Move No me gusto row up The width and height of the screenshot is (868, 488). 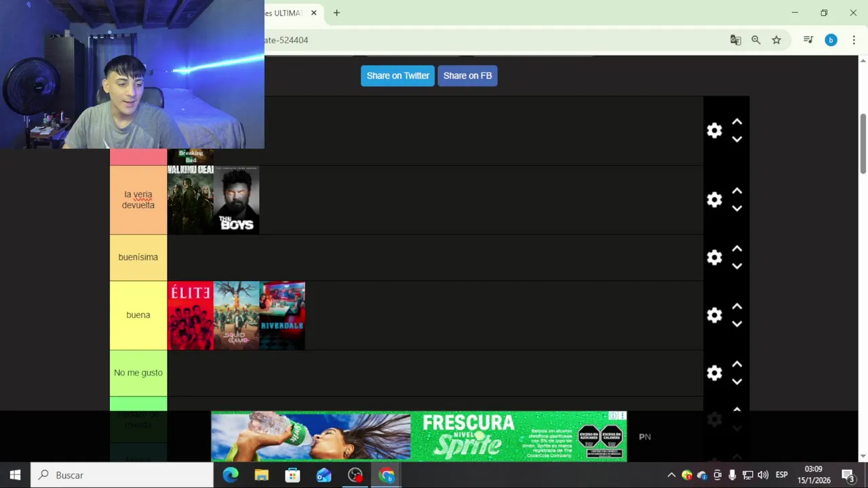point(737,364)
